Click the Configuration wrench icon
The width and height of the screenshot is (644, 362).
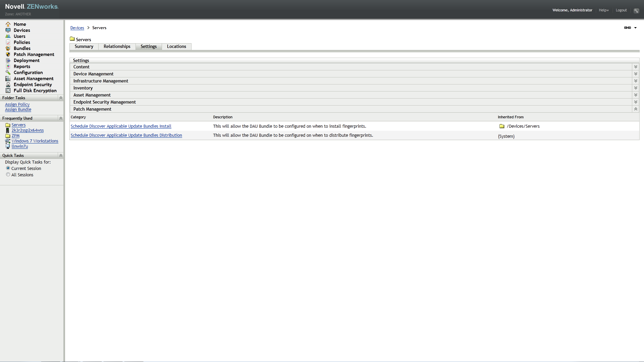[8, 72]
